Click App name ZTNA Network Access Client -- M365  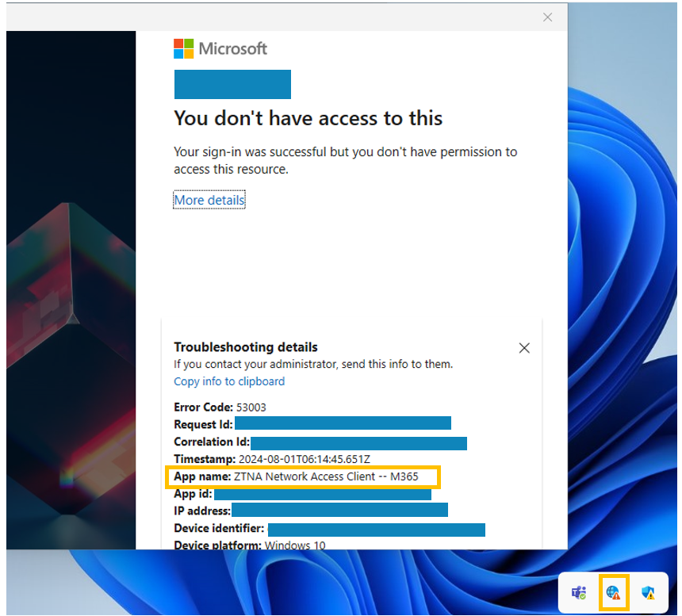[297, 476]
